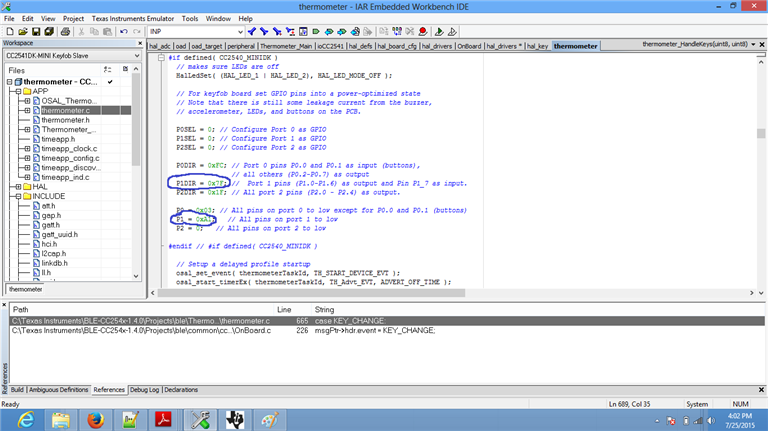Open the thermometer_HandleKeys function dropdown
768x431 pixels.
click(753, 45)
